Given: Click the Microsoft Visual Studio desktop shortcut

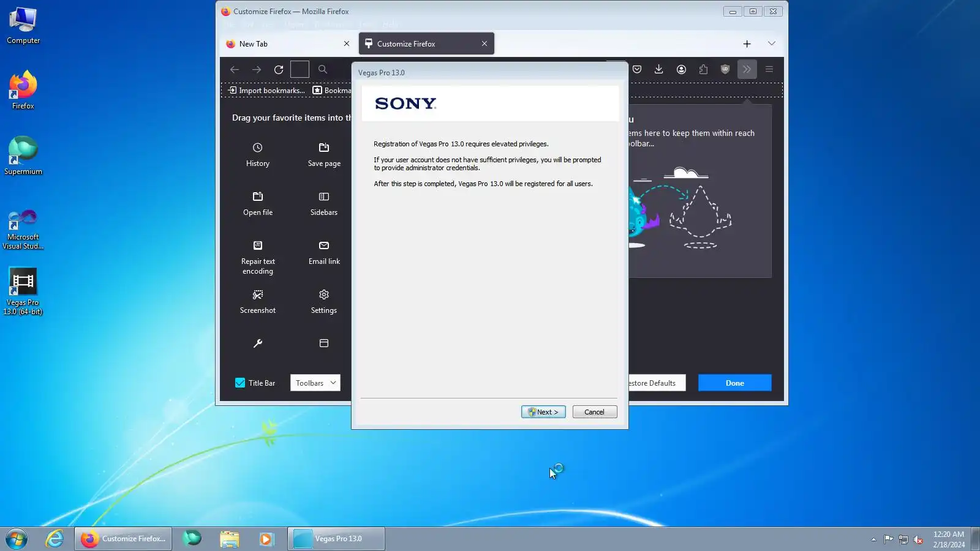Looking at the screenshot, I should coord(23,229).
